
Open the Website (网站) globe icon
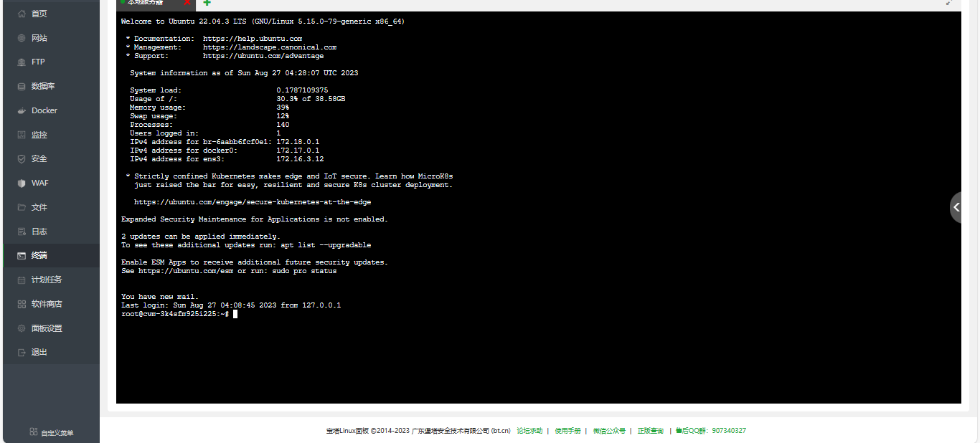pos(22,38)
